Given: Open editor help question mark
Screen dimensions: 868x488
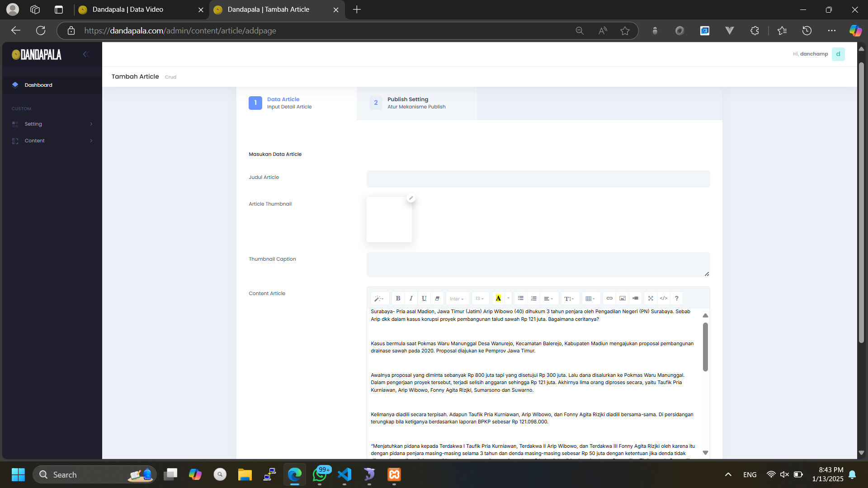Looking at the screenshot, I should pos(677,299).
